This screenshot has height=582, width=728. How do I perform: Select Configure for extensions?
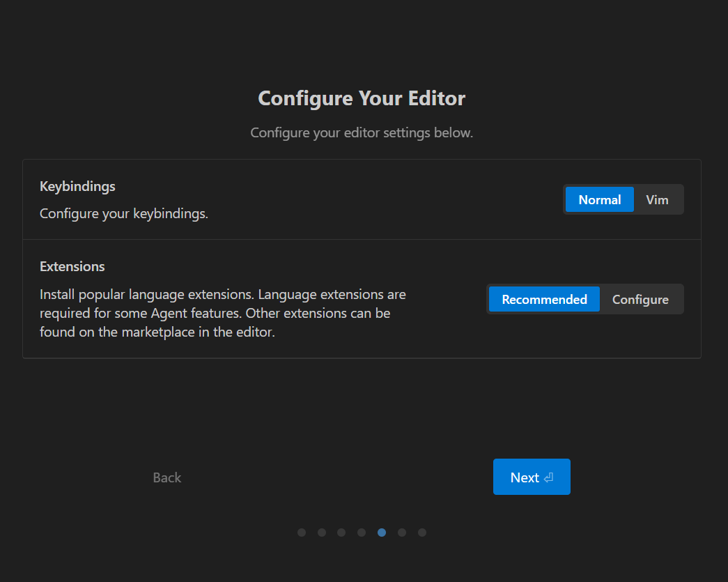click(x=640, y=300)
